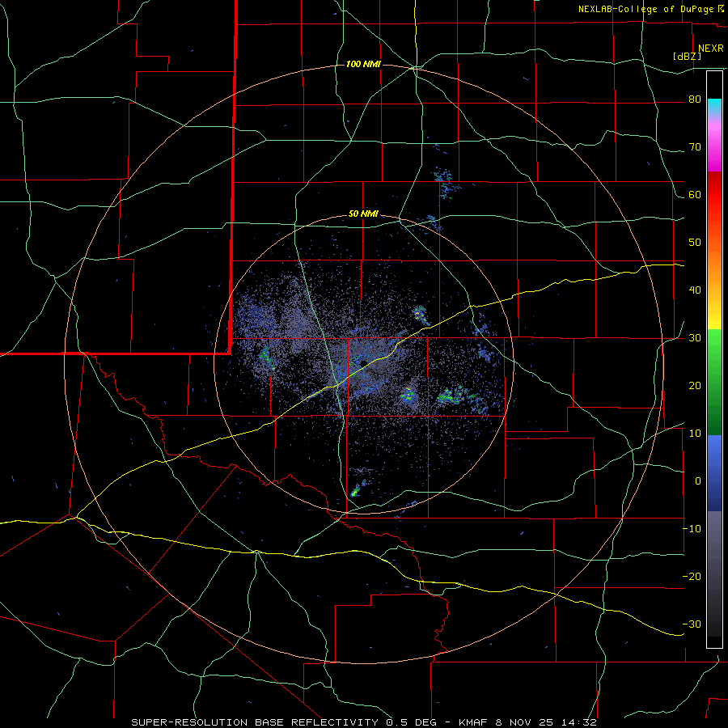The width and height of the screenshot is (728, 728).
Task: Click the 20 value on the dBZ scale
Action: [695, 386]
